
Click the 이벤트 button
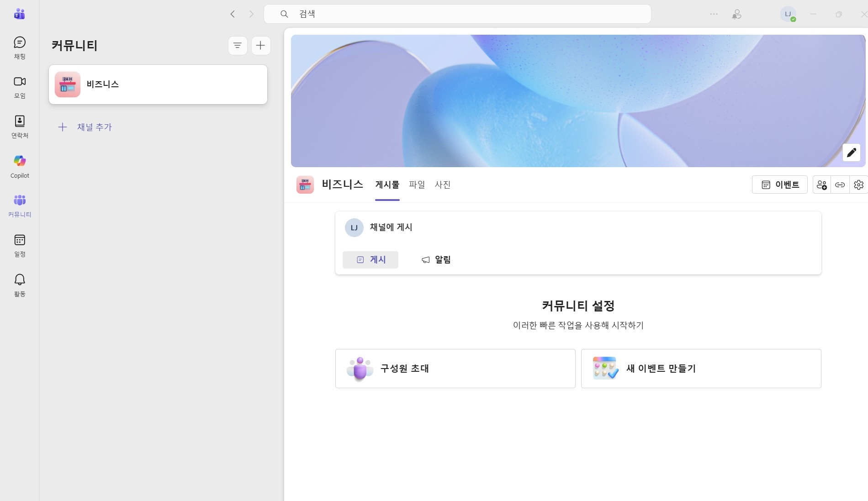780,185
